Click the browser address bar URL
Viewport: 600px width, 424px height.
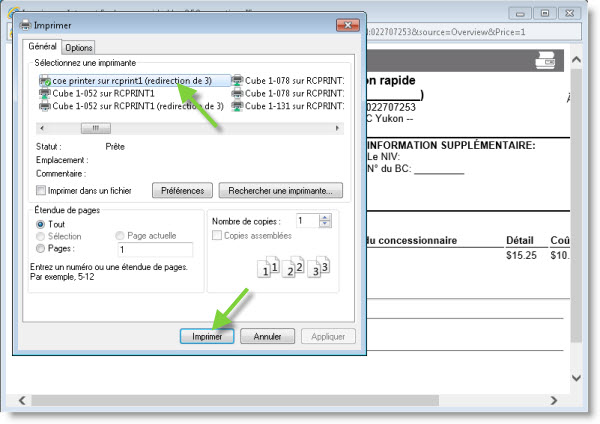448,32
